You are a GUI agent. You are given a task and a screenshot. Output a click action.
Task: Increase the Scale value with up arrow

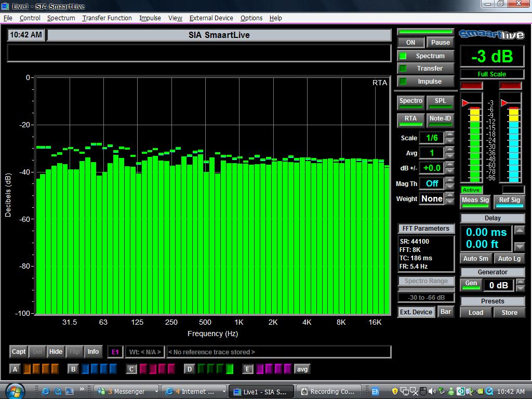pyautogui.click(x=449, y=134)
